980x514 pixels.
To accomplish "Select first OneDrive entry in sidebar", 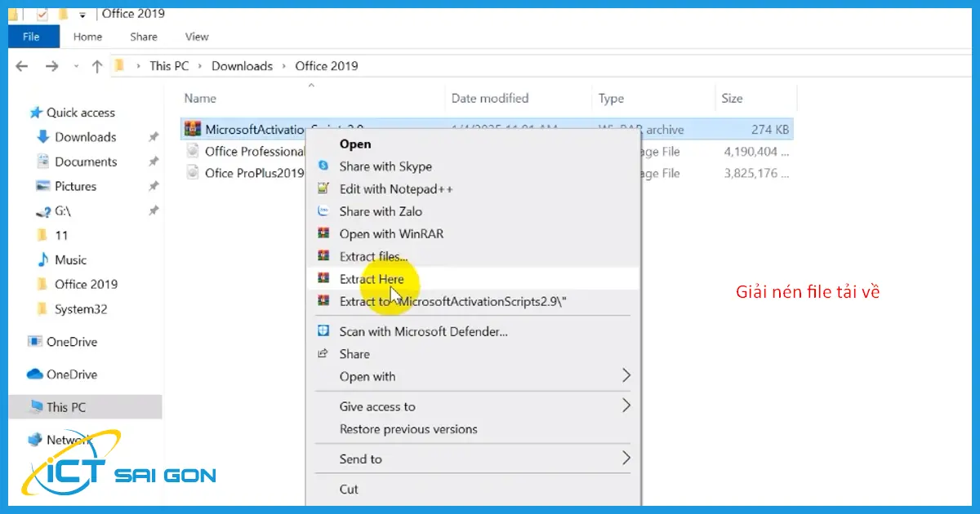I will pos(72,342).
